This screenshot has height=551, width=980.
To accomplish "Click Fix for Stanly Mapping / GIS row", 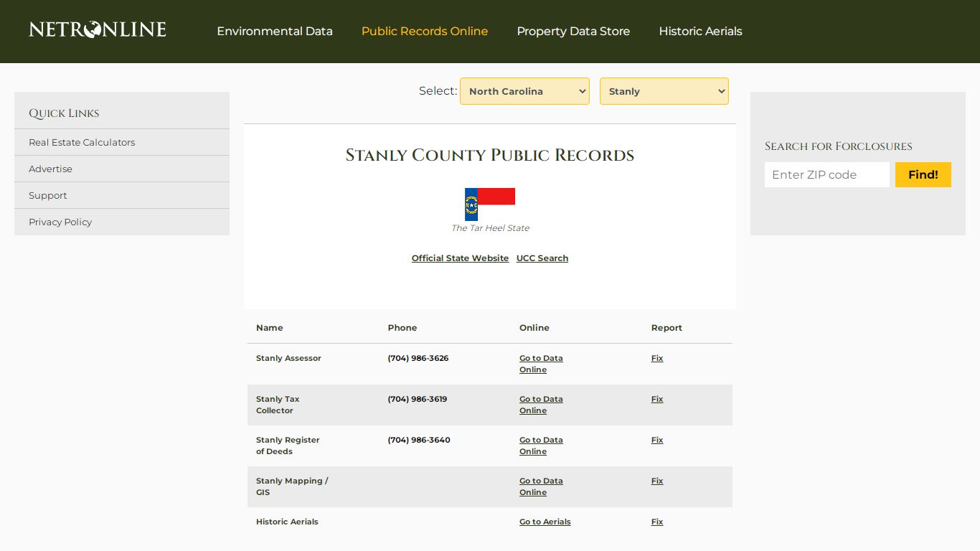I will pyautogui.click(x=657, y=481).
